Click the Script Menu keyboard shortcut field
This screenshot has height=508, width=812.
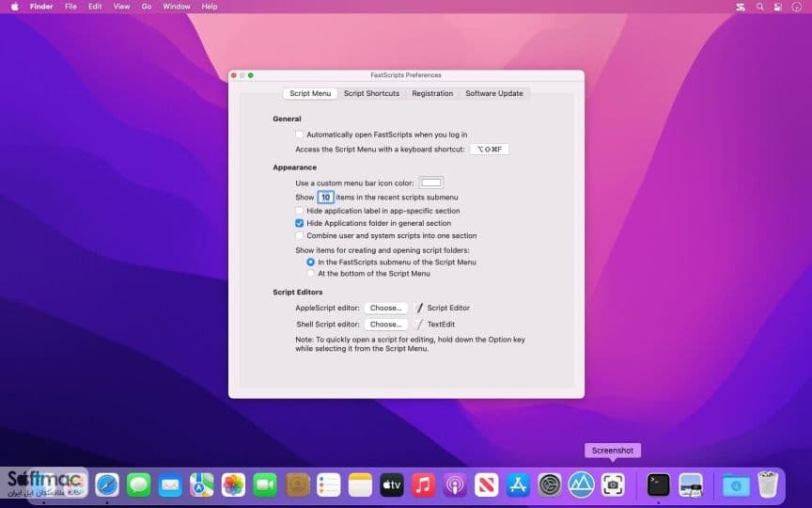490,150
